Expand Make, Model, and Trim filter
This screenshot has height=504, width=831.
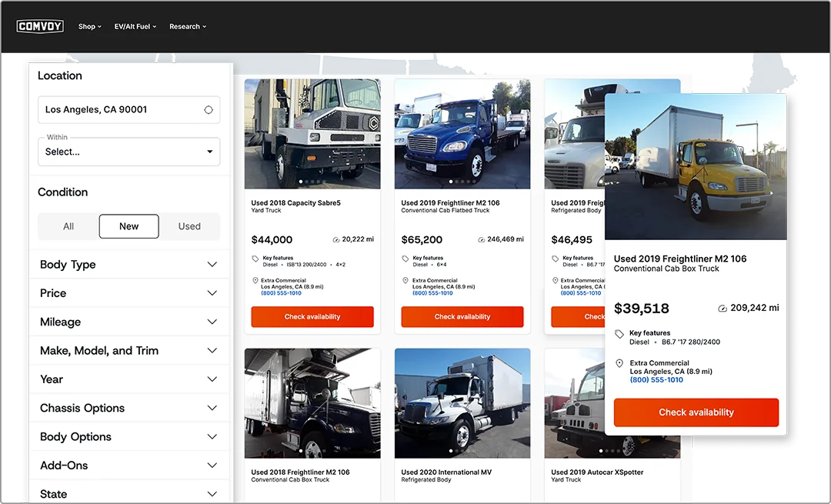point(128,350)
